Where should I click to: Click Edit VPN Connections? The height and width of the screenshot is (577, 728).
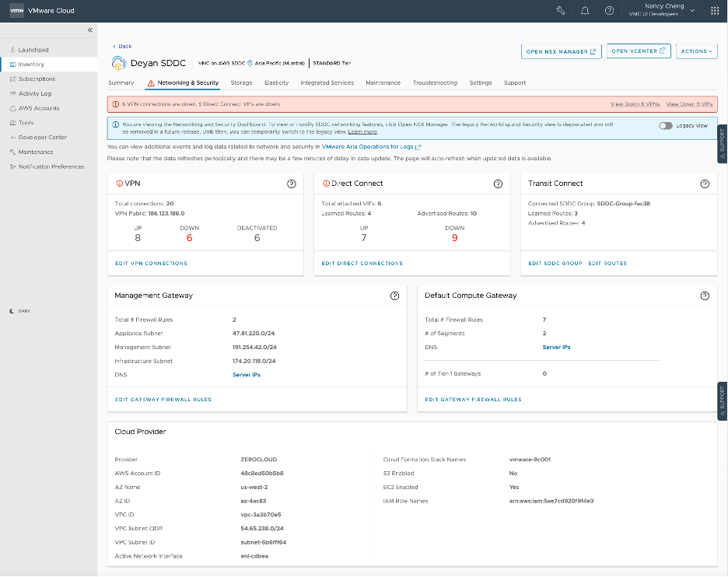[x=151, y=263]
